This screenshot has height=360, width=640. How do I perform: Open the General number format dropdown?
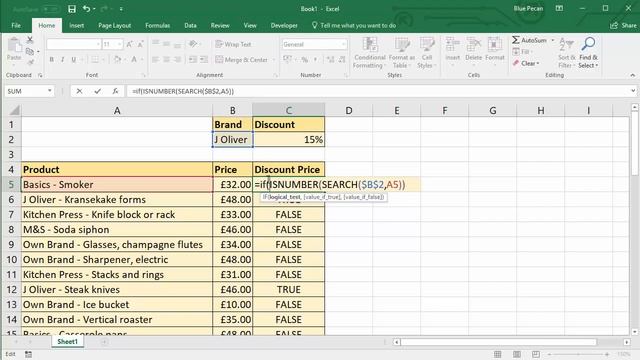coord(344,44)
